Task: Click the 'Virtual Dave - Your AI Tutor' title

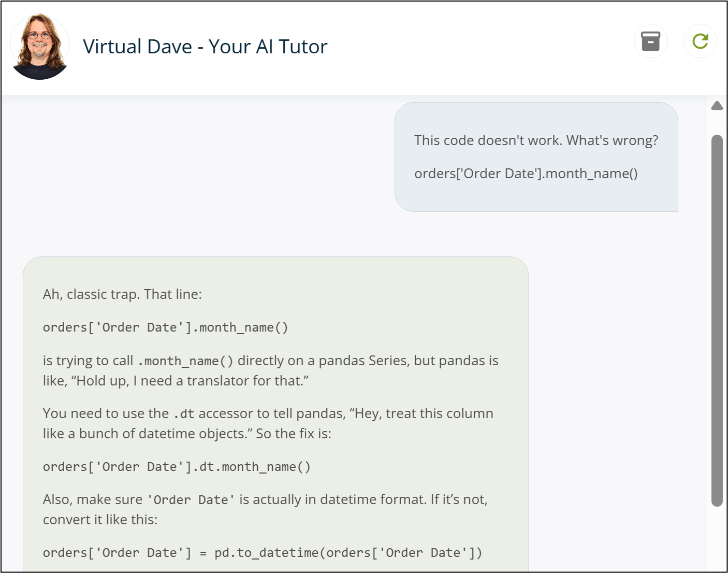Action: [205, 47]
